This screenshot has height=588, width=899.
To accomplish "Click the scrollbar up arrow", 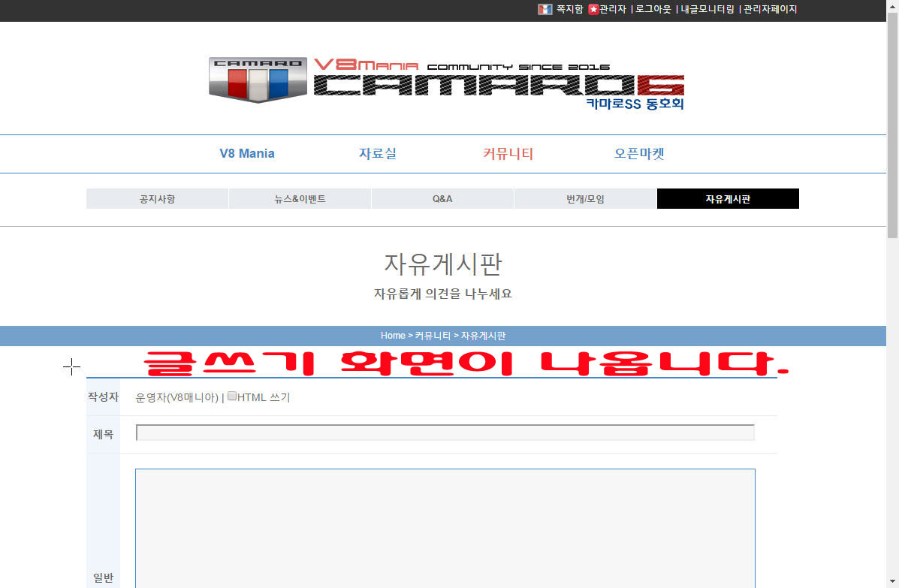I will click(x=893, y=6).
